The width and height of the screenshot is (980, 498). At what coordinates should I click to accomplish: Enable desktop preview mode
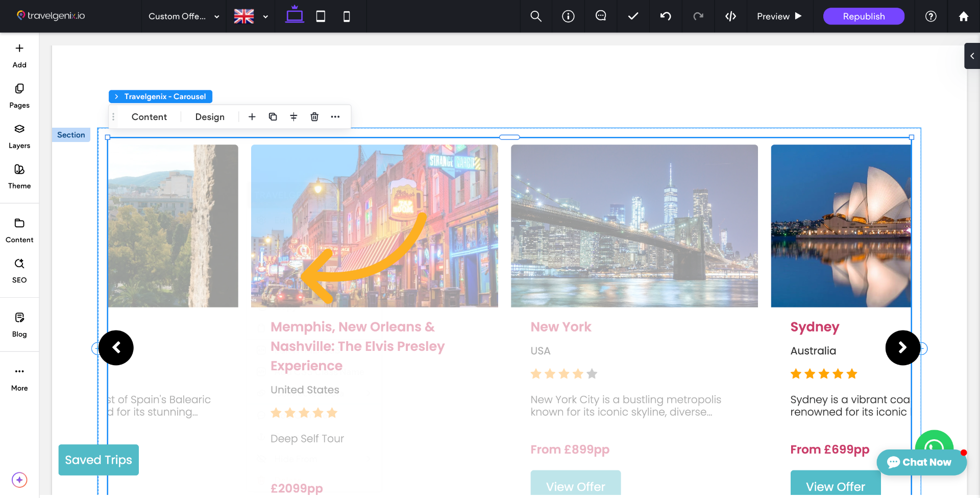(294, 16)
